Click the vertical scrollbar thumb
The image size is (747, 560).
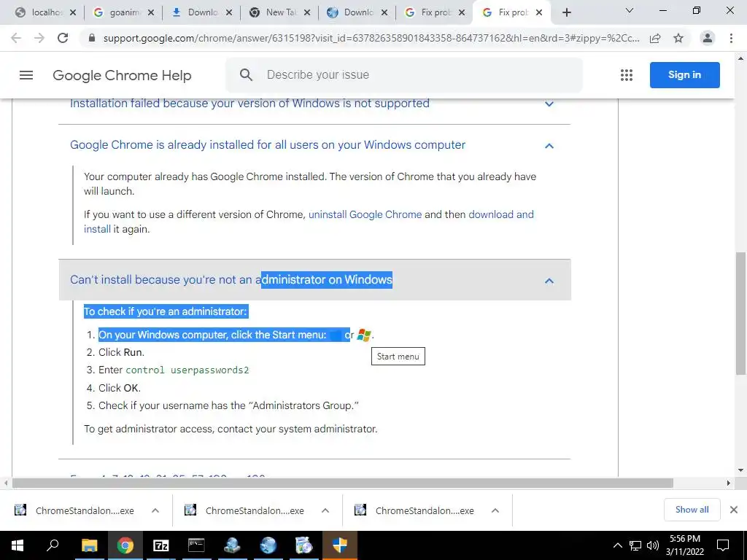tap(741, 313)
